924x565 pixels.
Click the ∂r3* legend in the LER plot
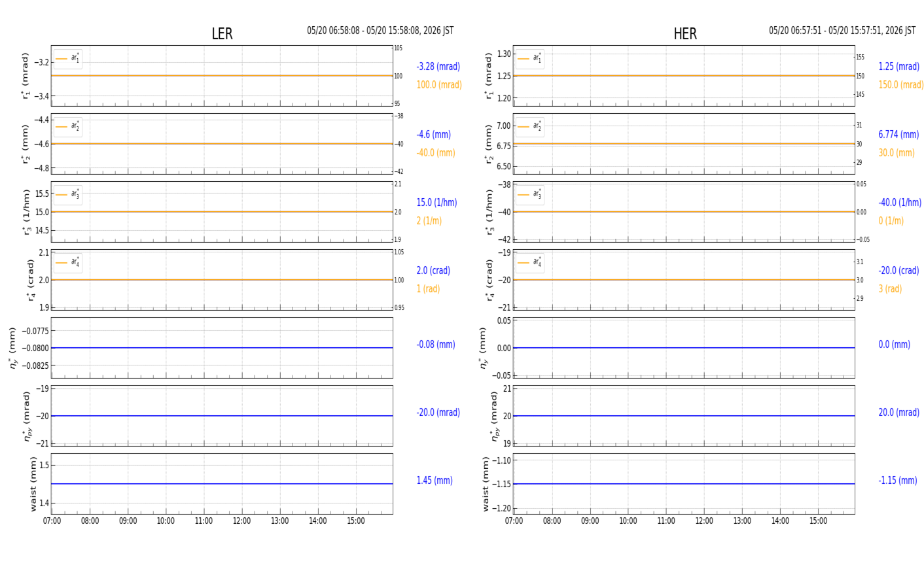tap(68, 195)
